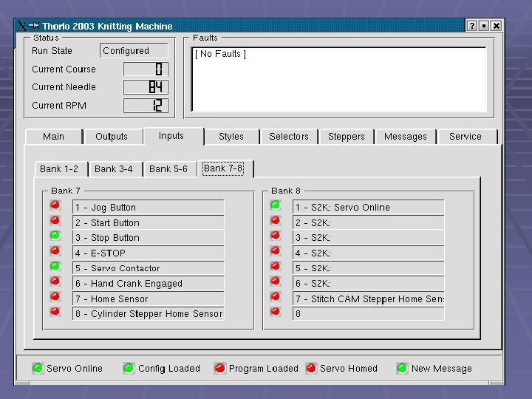The width and height of the screenshot is (532, 399).
Task: Click the green New Message status light
Action: coord(402,368)
